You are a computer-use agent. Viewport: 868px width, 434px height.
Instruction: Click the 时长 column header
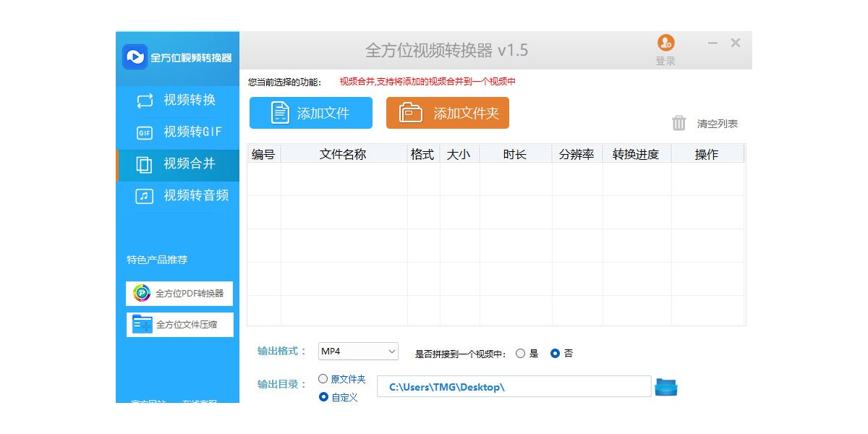click(x=516, y=154)
